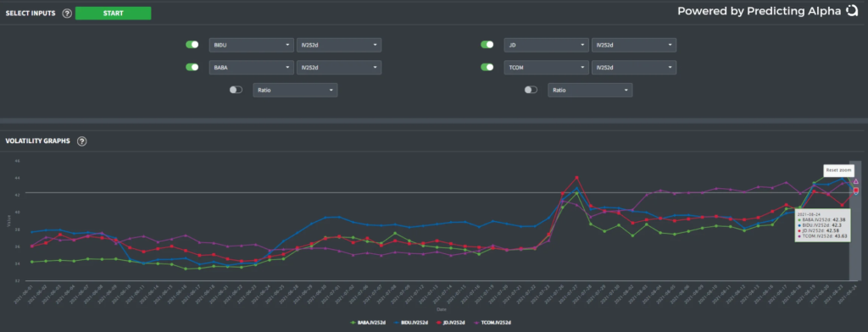Click the purple TCOM triangle marker at chart end
The width and height of the screenshot is (868, 332).
point(856,181)
